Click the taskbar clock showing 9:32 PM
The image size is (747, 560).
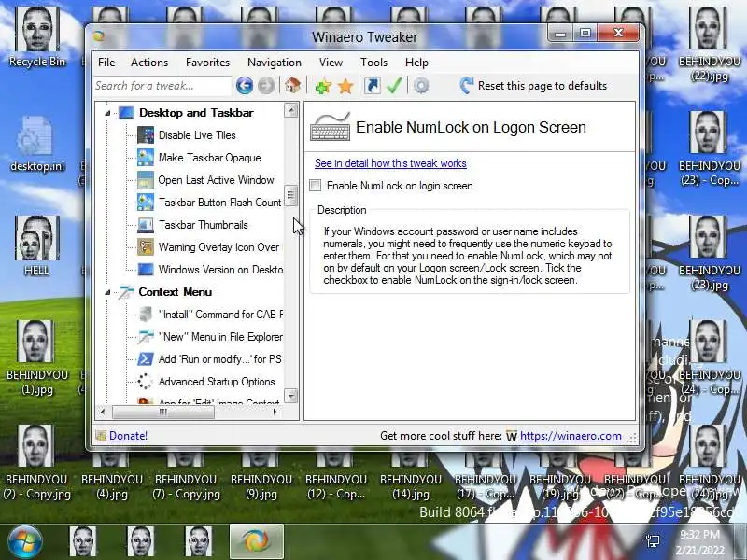(699, 542)
